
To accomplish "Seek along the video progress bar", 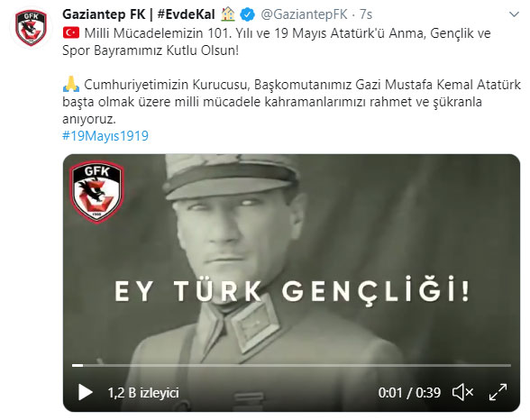I will 291,365.
